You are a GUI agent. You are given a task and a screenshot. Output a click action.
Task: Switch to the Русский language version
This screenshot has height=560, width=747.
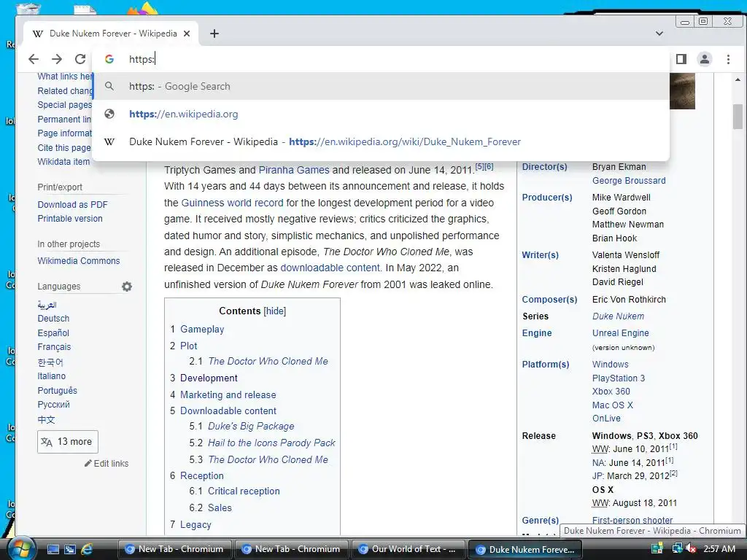click(x=53, y=405)
